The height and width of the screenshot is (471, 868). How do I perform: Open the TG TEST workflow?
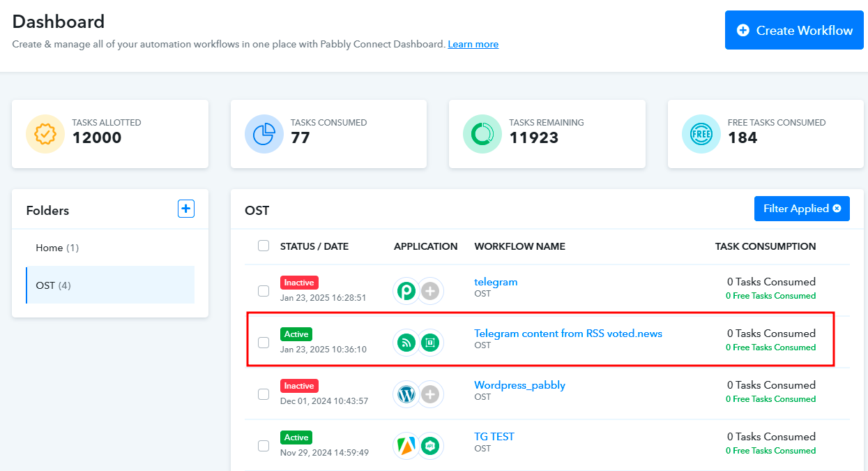[494, 437]
